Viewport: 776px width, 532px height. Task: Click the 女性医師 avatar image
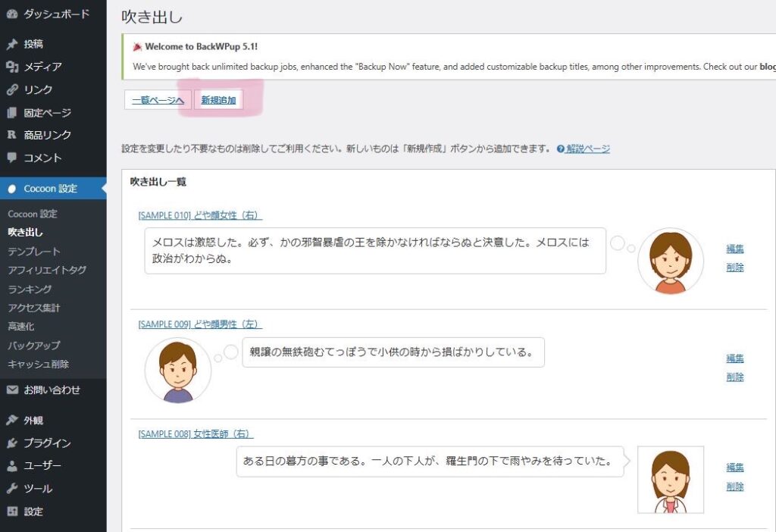(x=671, y=480)
